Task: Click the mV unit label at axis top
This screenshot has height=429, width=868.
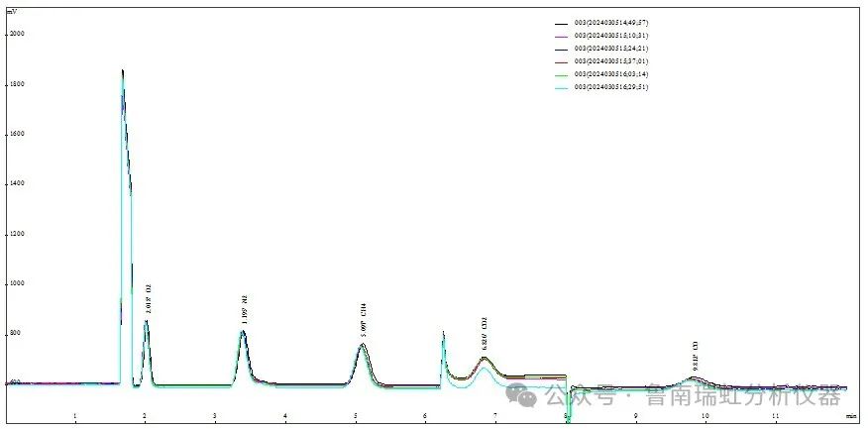Action: [11, 11]
